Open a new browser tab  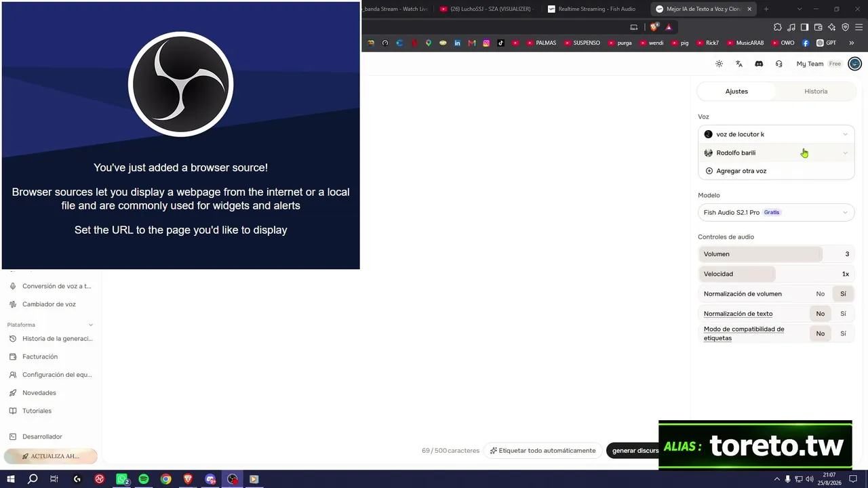pos(766,9)
